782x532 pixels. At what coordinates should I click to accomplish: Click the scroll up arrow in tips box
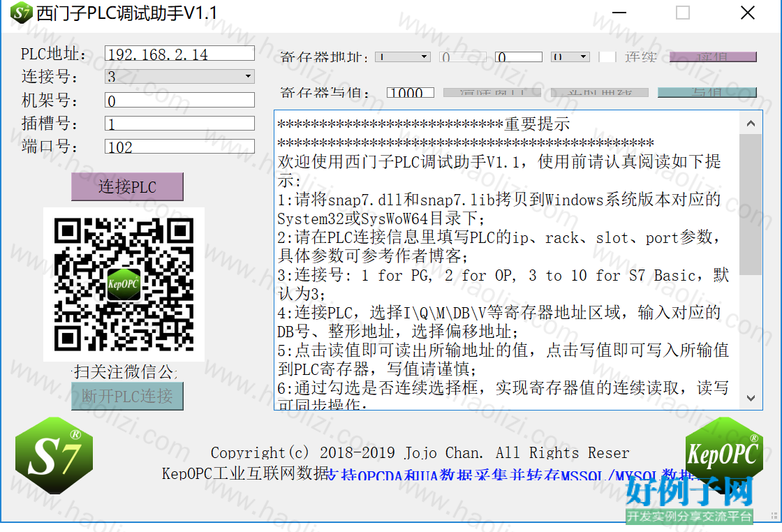pyautogui.click(x=751, y=123)
